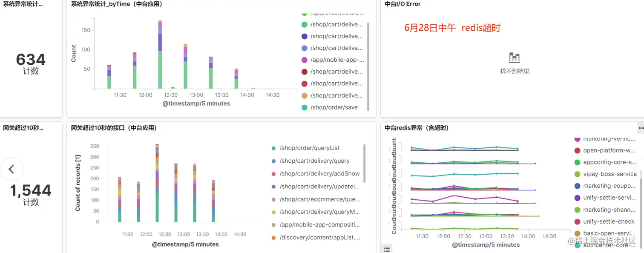The width and height of the screenshot is (644, 253).
Task: Select vipay-boss-service legend entry
Action: (x=610, y=174)
